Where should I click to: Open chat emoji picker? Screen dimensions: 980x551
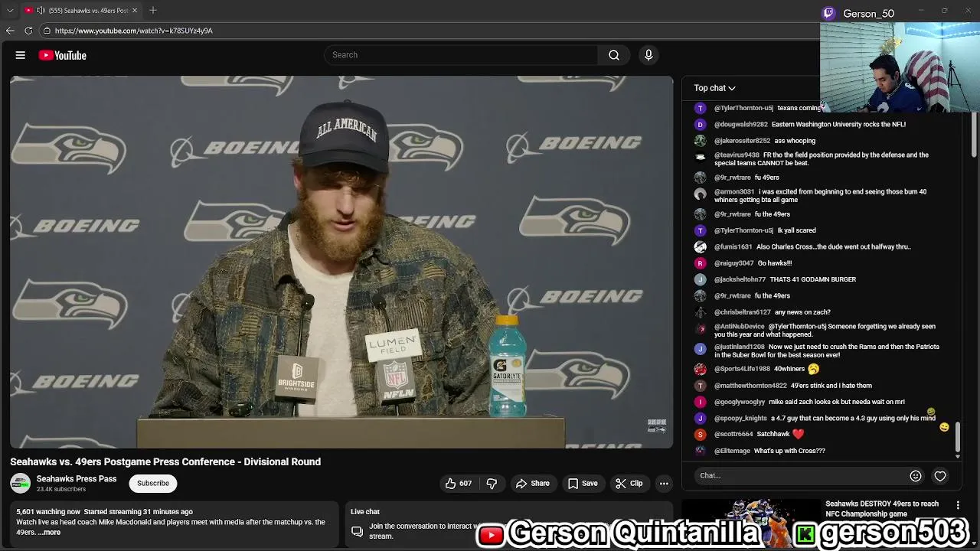916,476
